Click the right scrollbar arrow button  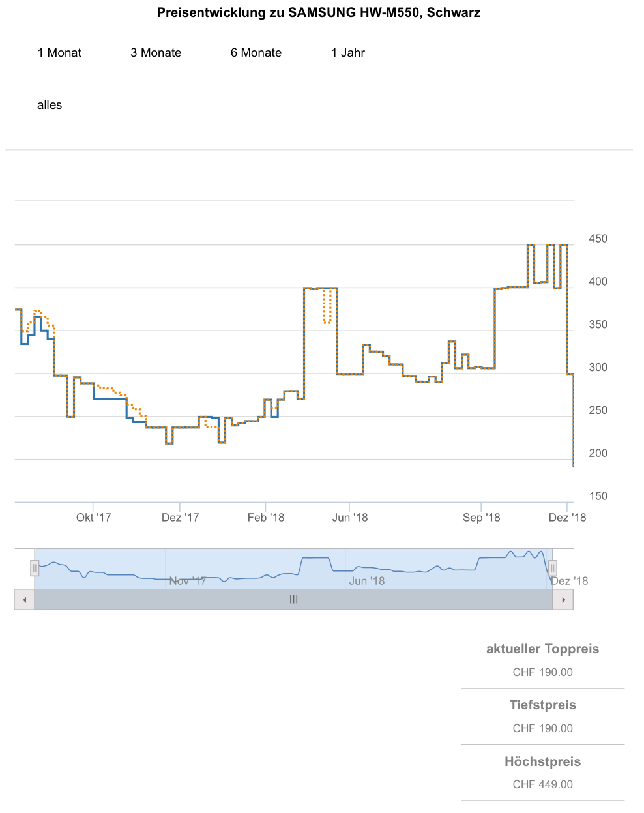coord(563,600)
